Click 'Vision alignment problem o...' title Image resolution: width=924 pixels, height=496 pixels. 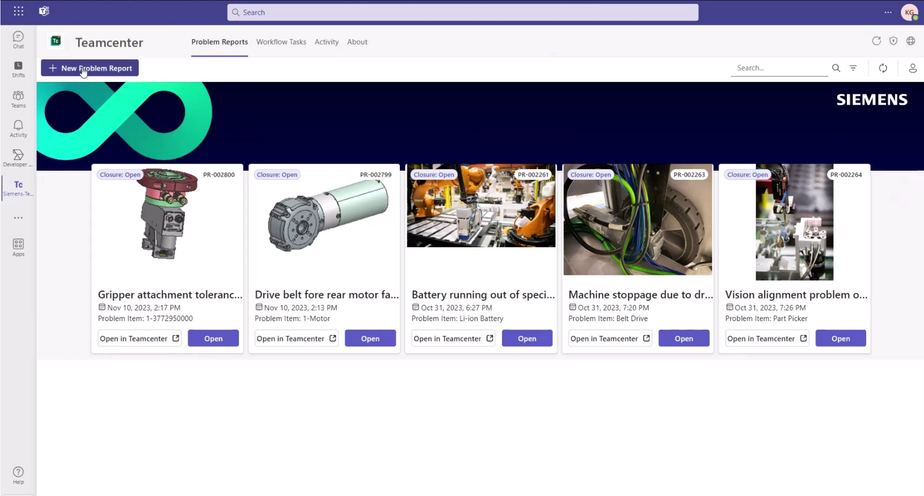[x=796, y=295]
